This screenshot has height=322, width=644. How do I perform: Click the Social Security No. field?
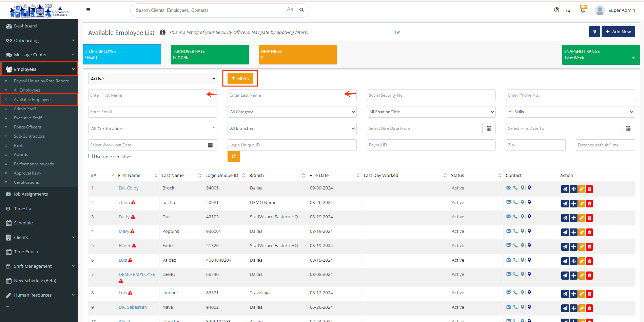point(431,95)
